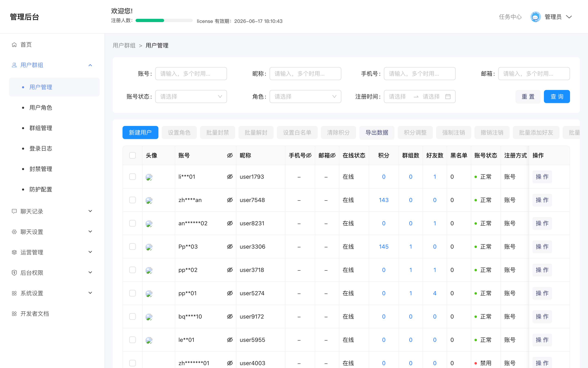Expand the 系统设置 menu chevron
This screenshot has width=588, height=368.
coord(90,293)
